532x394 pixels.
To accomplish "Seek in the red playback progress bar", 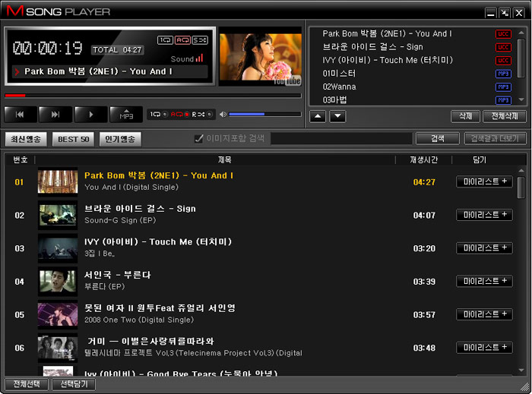I will (153, 96).
